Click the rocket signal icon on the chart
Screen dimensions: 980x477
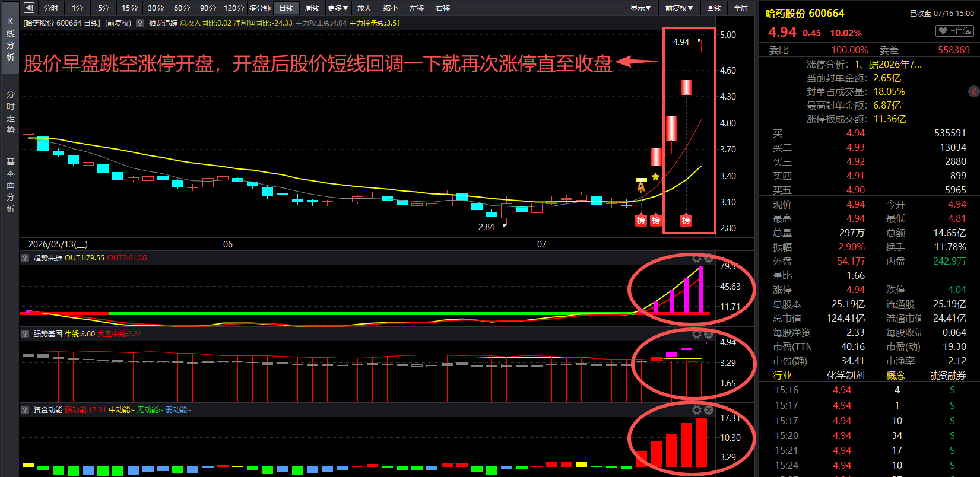[x=641, y=187]
